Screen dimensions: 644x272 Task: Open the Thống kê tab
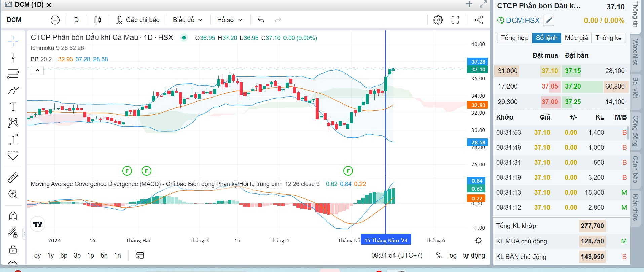608,38
